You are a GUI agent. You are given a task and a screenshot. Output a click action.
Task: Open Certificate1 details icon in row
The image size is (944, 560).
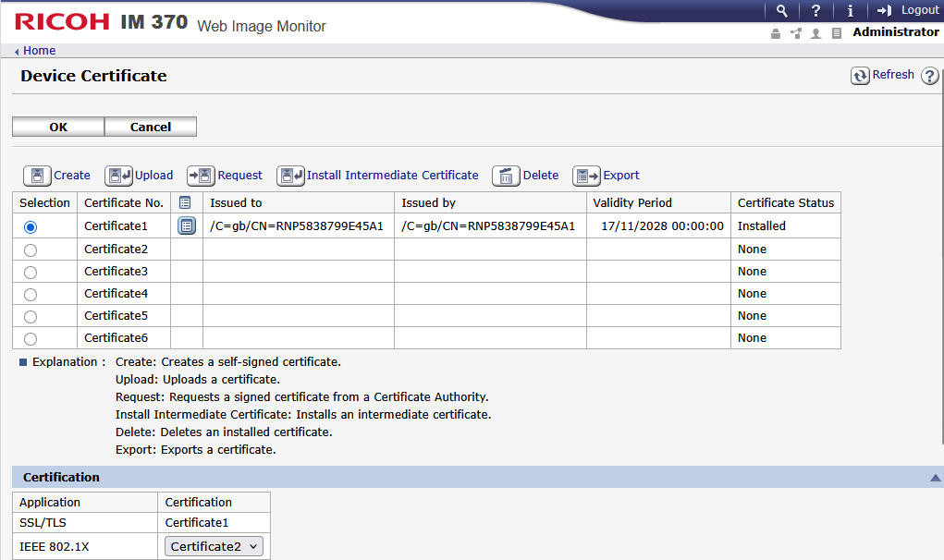187,226
